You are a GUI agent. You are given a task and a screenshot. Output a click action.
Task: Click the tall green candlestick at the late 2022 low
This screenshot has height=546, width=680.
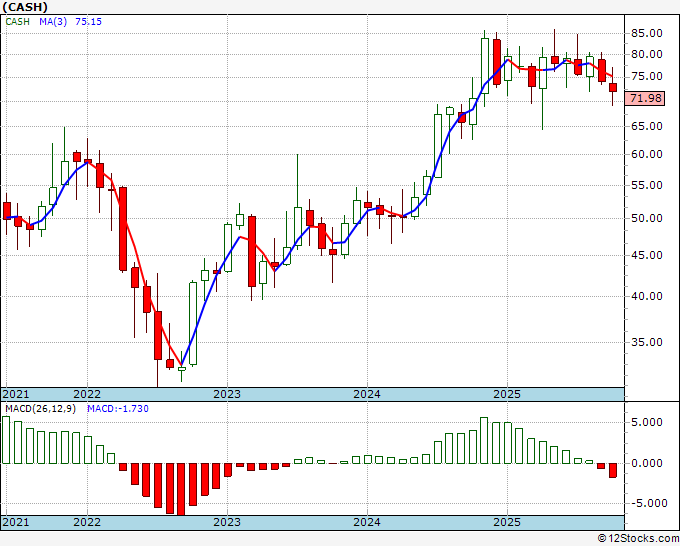tap(193, 324)
